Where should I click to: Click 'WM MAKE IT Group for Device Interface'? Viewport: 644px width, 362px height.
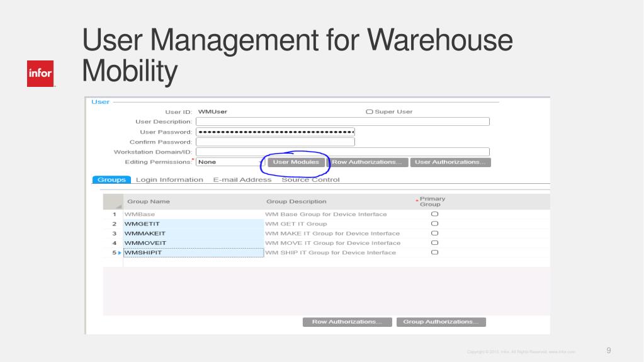(x=332, y=234)
